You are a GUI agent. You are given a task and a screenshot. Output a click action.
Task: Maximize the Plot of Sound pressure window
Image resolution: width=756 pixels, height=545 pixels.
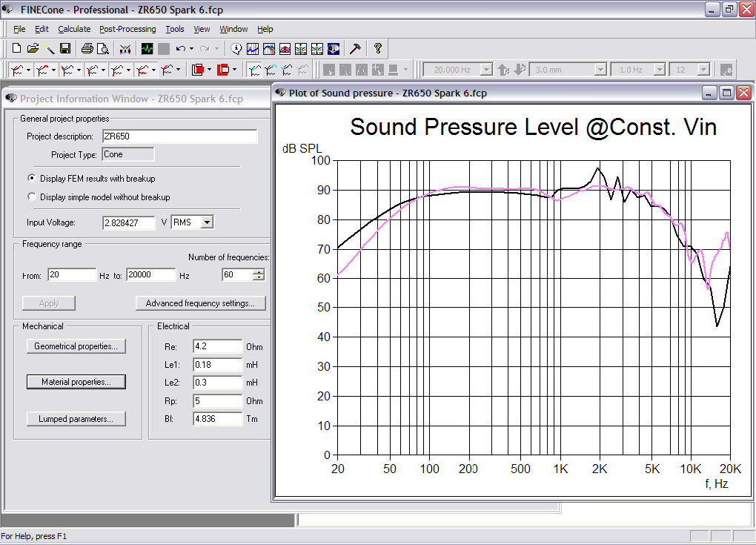pos(726,93)
